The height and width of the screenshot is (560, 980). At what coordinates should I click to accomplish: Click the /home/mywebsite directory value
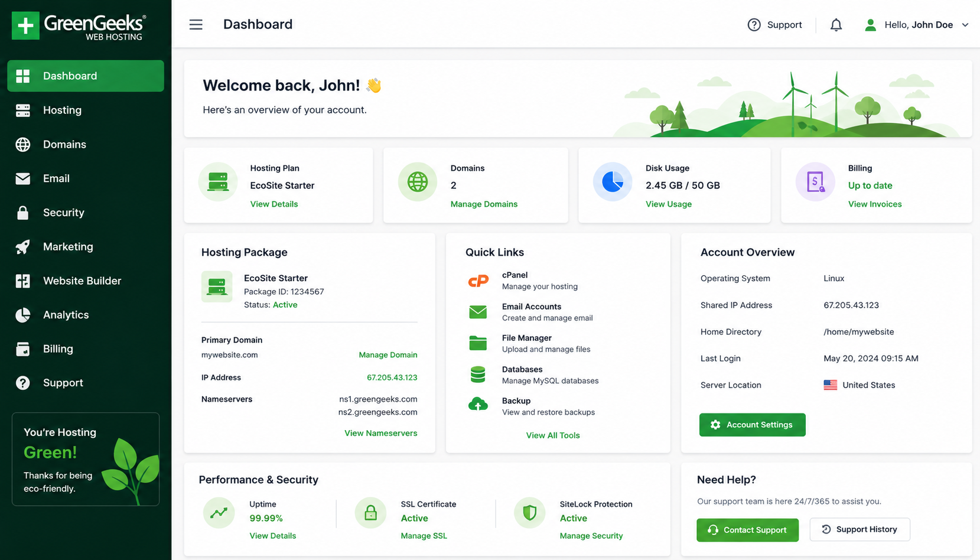[859, 332]
